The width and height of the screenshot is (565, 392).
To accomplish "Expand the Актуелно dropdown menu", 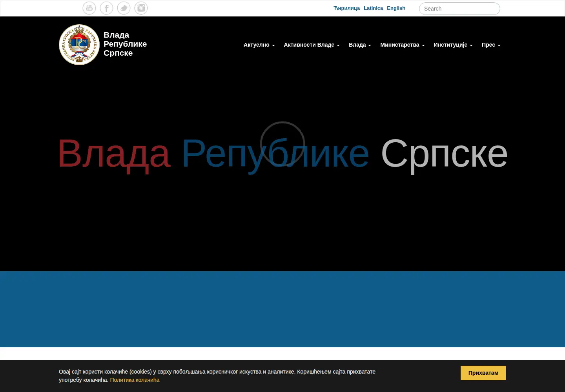I will [259, 45].
